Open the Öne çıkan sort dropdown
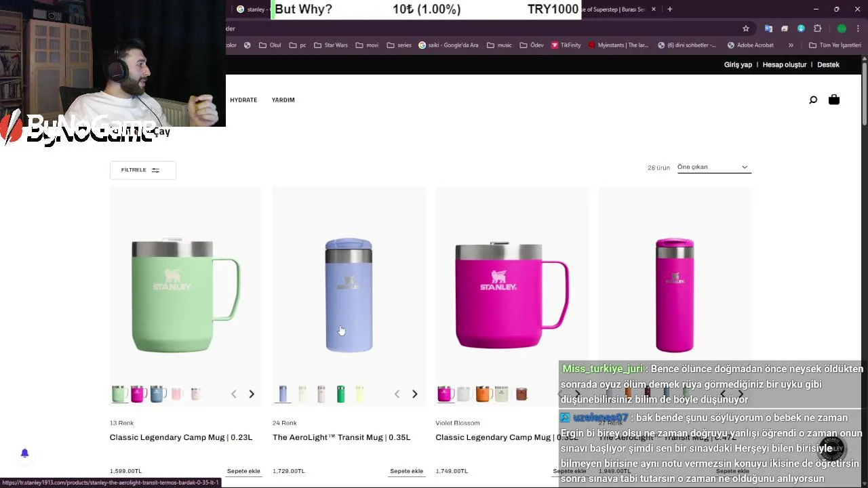The height and width of the screenshot is (488, 868). tap(713, 167)
